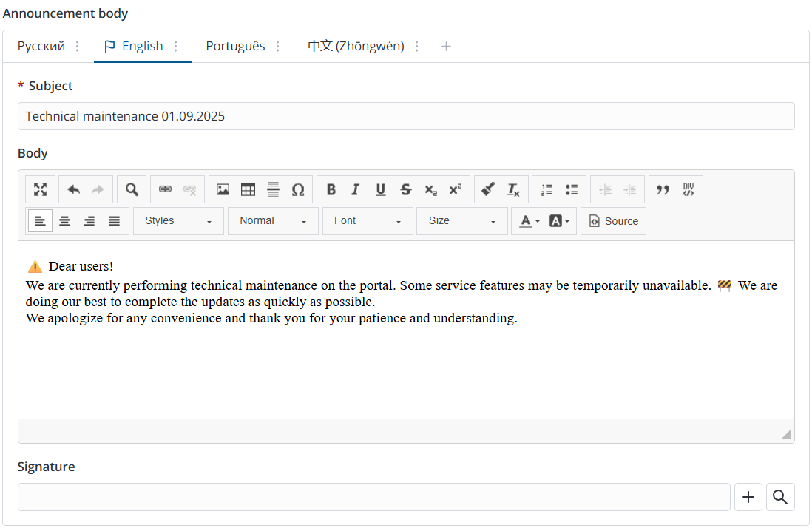Open the insert image dialog
Image resolution: width=812 pixels, height=528 pixels.
tap(223, 189)
